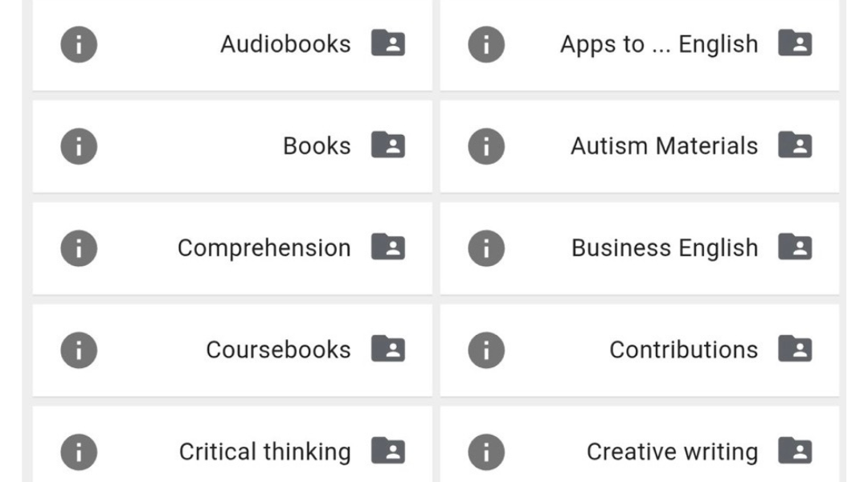
Task: Tap the info icon next to Autism Materials
Action: point(486,146)
